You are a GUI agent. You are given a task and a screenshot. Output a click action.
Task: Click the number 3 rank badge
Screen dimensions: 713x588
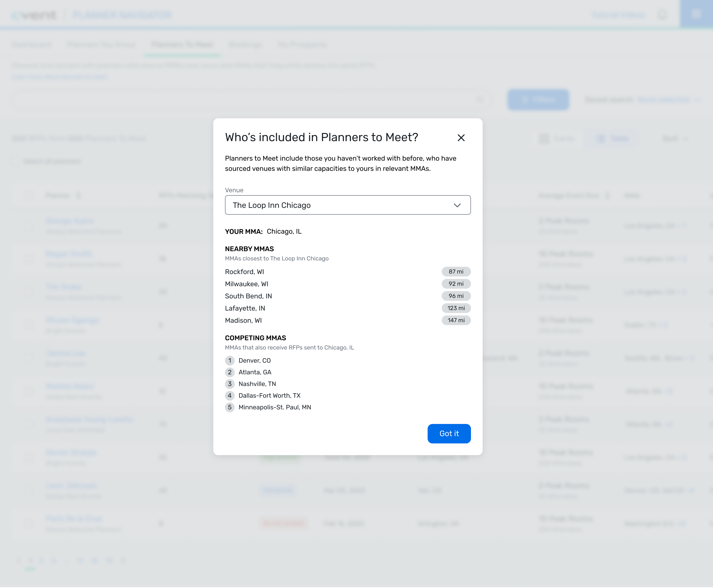coord(230,384)
